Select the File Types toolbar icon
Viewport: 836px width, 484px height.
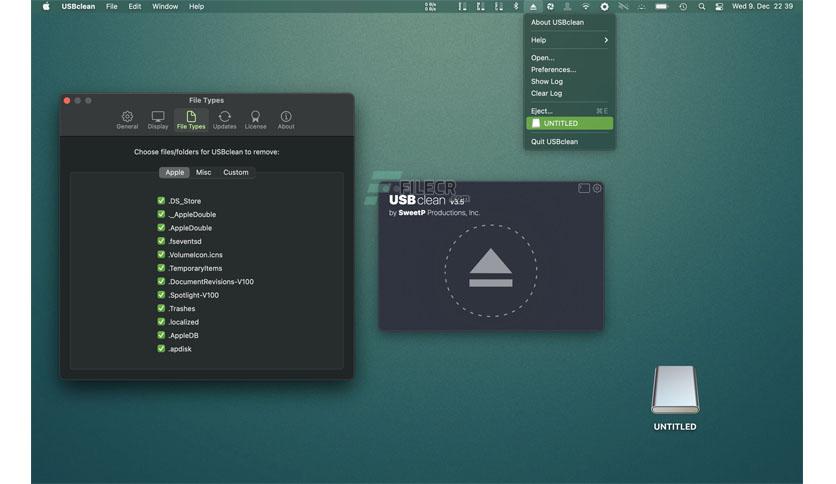[x=191, y=120]
